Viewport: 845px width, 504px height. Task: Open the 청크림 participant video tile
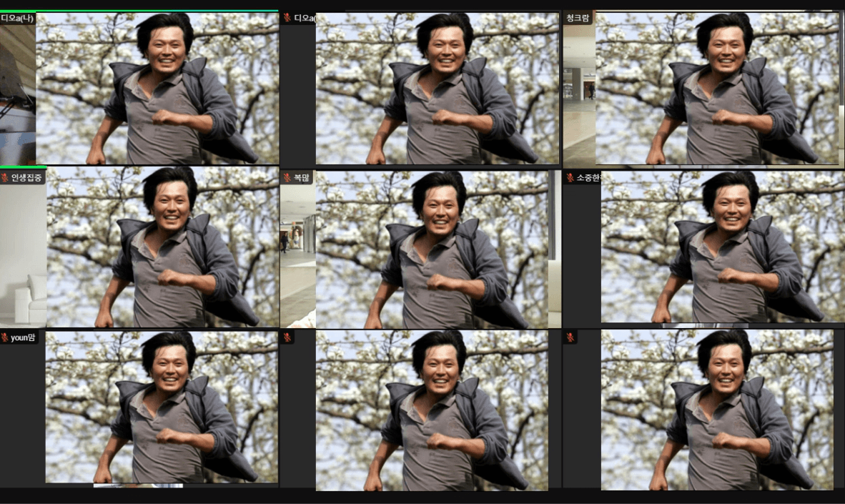pyautogui.click(x=703, y=89)
